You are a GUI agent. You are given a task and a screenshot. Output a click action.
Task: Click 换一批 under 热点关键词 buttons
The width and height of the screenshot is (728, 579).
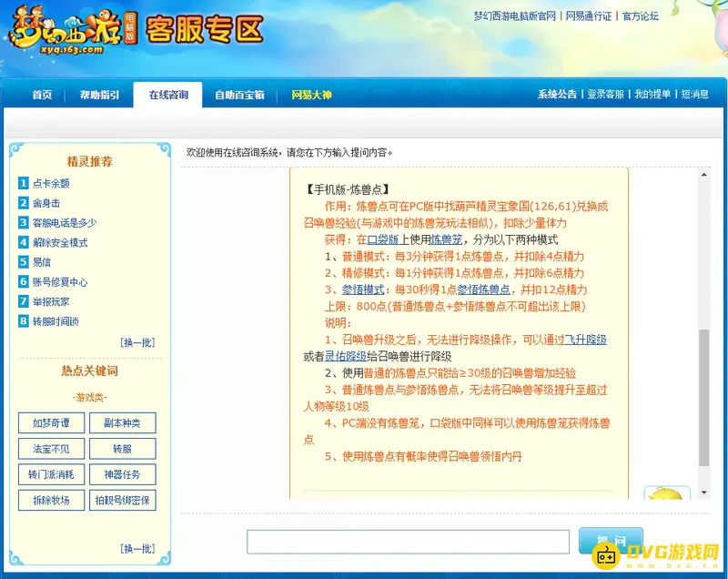pos(137,549)
